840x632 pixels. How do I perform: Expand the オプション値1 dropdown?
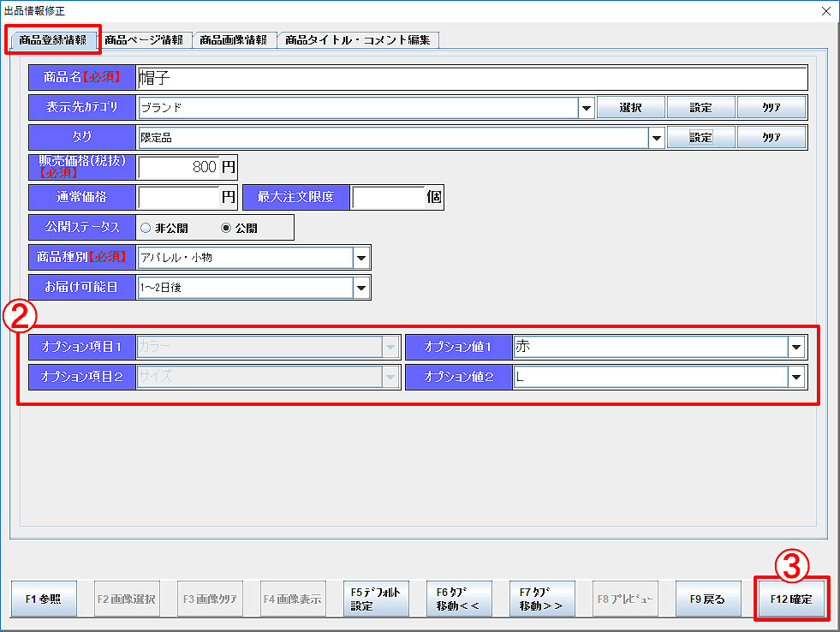tap(796, 347)
